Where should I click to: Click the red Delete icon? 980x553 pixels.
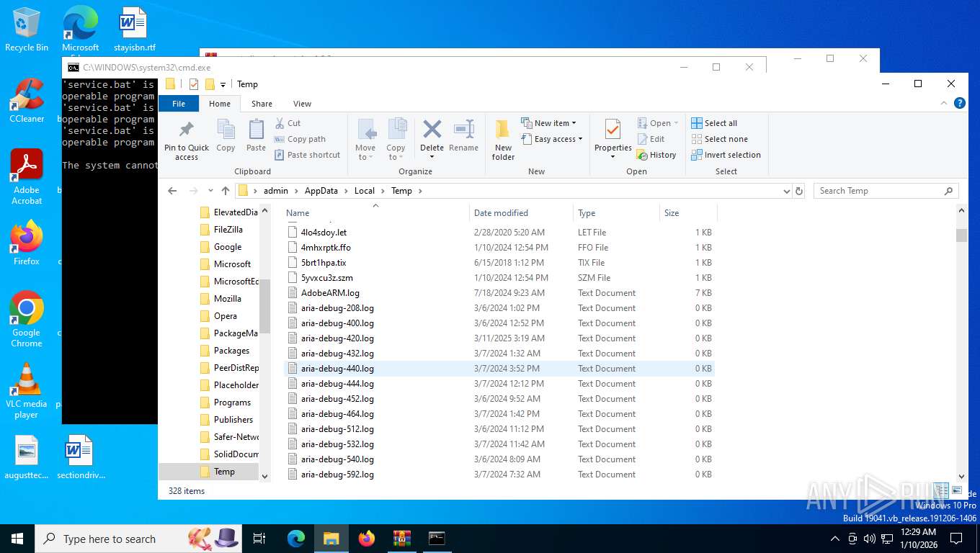point(432,130)
